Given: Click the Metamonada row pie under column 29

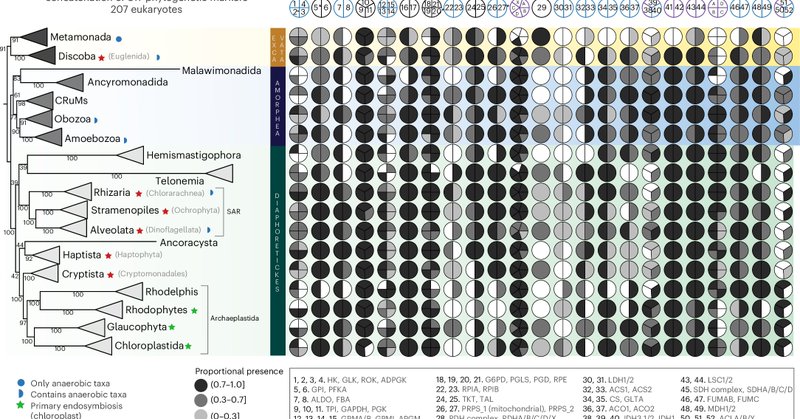Looking at the screenshot, I should click(x=541, y=37).
